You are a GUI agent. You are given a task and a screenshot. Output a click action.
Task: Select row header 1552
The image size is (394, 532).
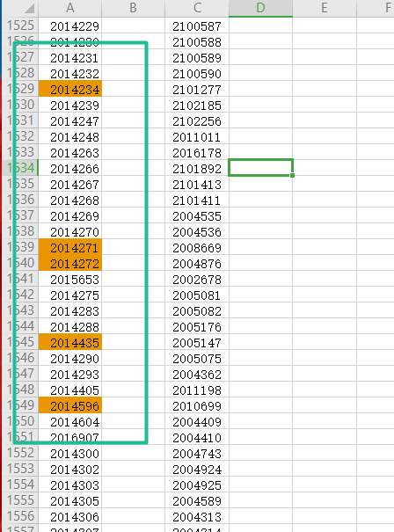(20, 453)
